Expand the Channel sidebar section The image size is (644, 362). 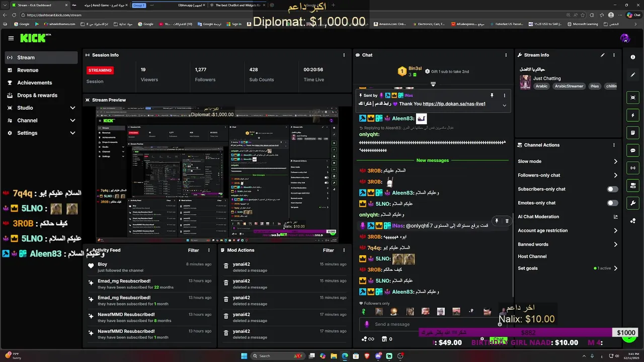coord(72,120)
